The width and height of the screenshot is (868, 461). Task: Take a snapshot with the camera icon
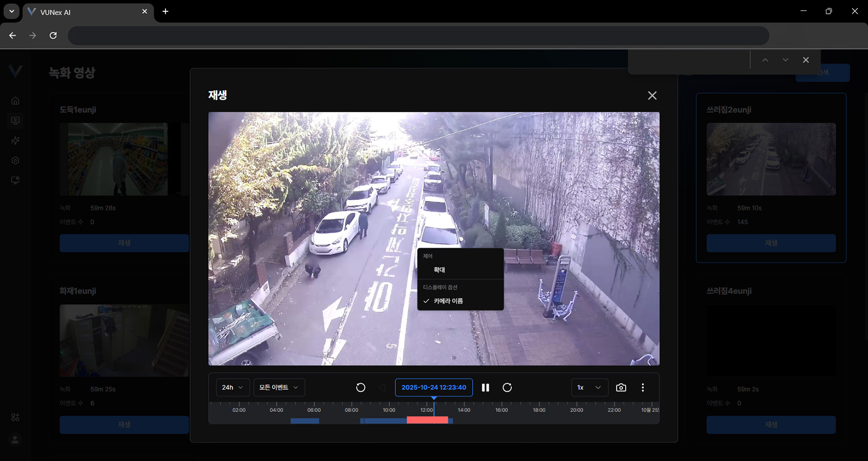tap(621, 388)
